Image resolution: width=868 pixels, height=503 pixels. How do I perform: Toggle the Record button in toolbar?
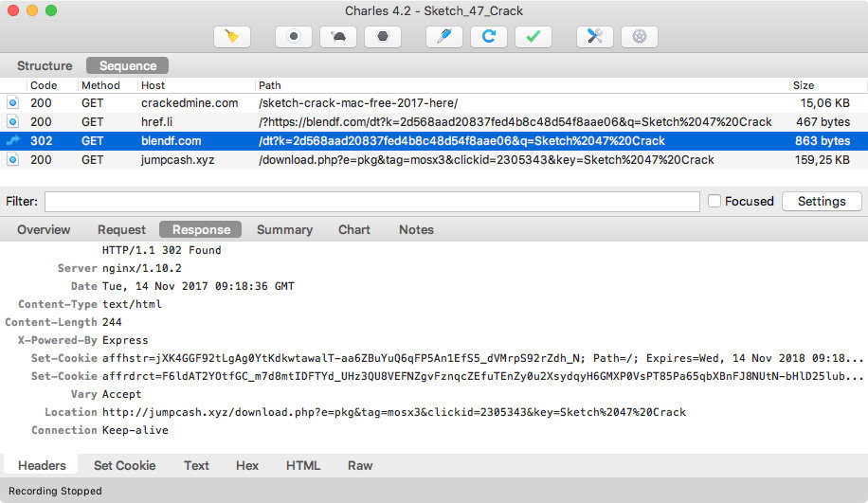coord(294,37)
